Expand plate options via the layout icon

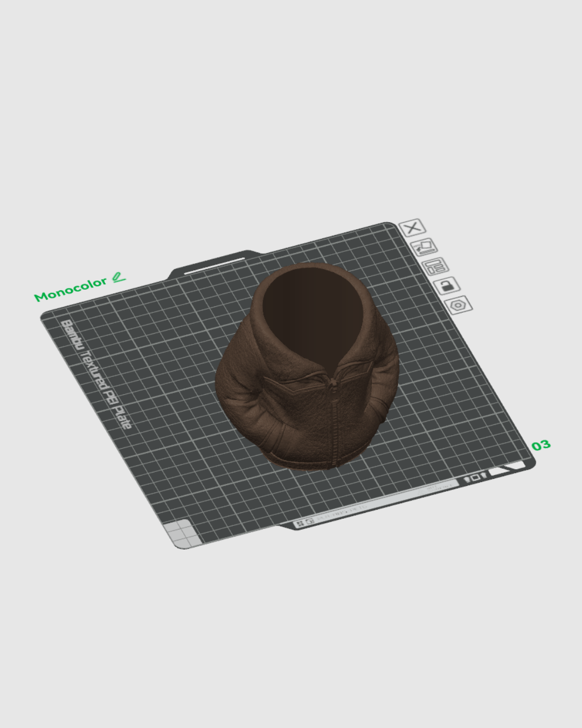(435, 266)
